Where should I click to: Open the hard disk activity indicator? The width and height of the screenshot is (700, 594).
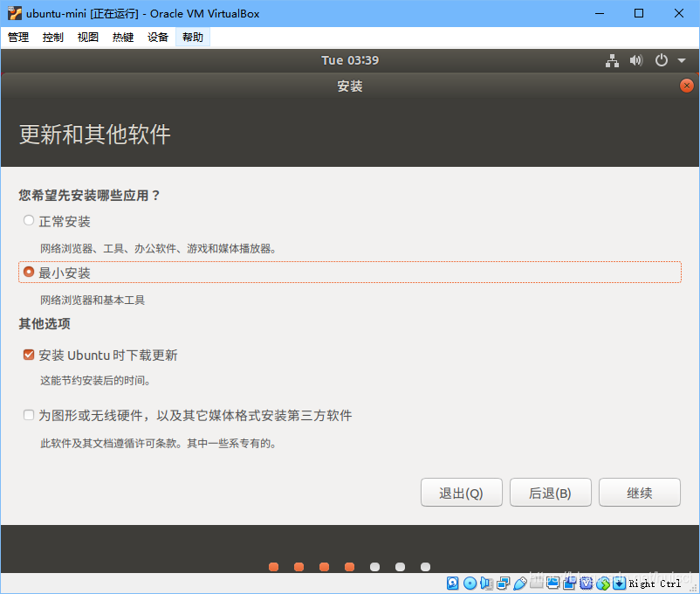453,583
